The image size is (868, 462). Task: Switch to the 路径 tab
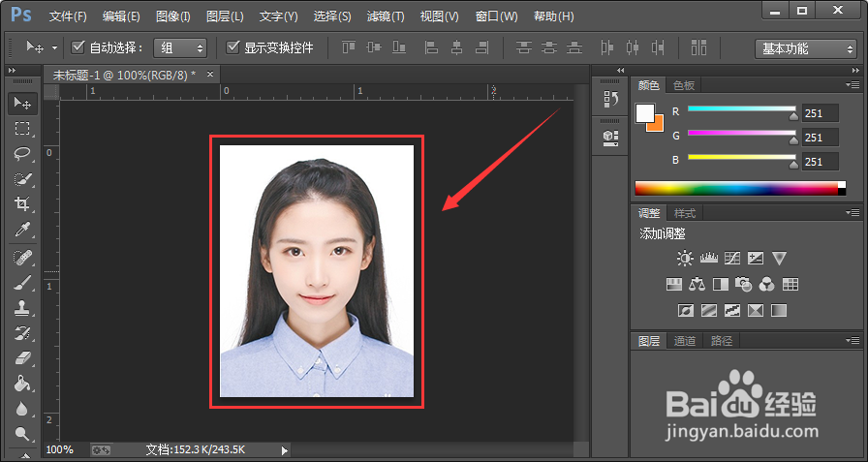(x=722, y=341)
